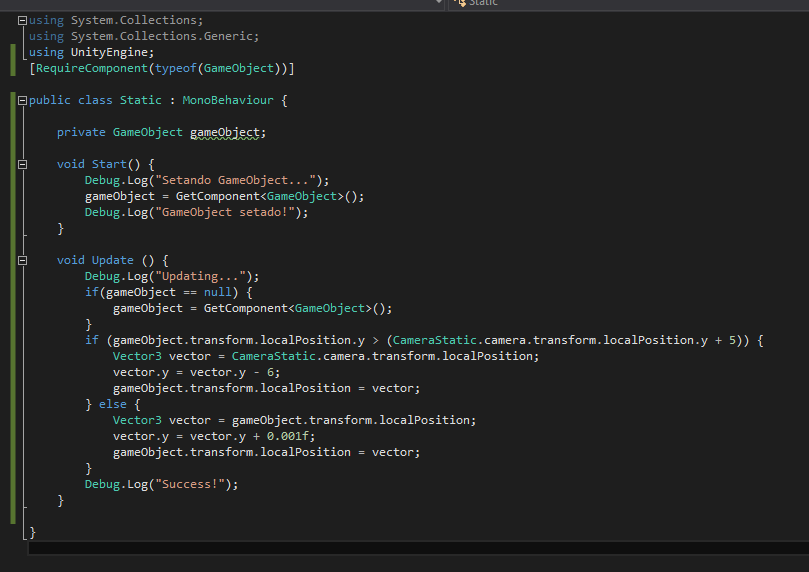Place cursor on UnityEngine in the using line
The image size is (809, 572).
point(109,52)
